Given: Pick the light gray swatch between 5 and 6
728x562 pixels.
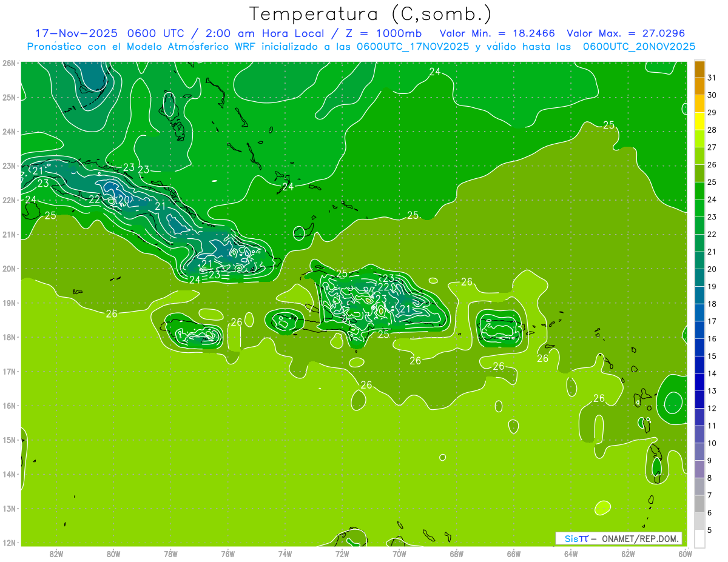Looking at the screenshot, I should [699, 521].
